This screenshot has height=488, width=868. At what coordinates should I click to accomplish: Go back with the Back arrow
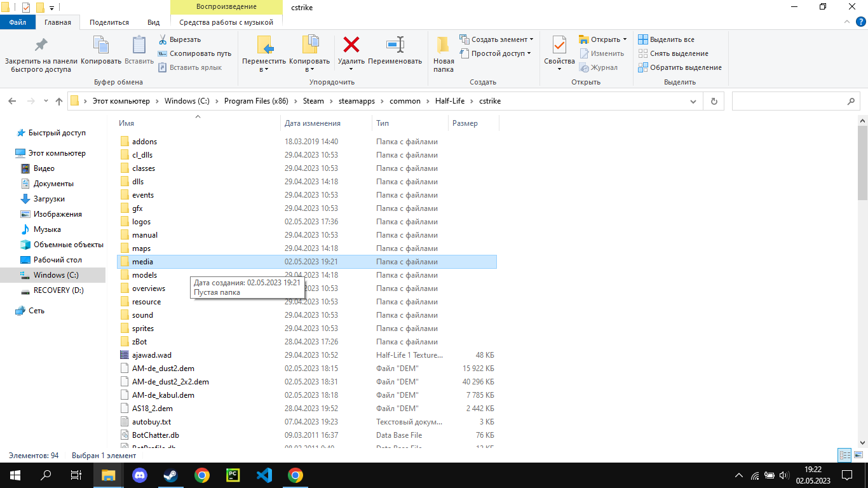12,101
